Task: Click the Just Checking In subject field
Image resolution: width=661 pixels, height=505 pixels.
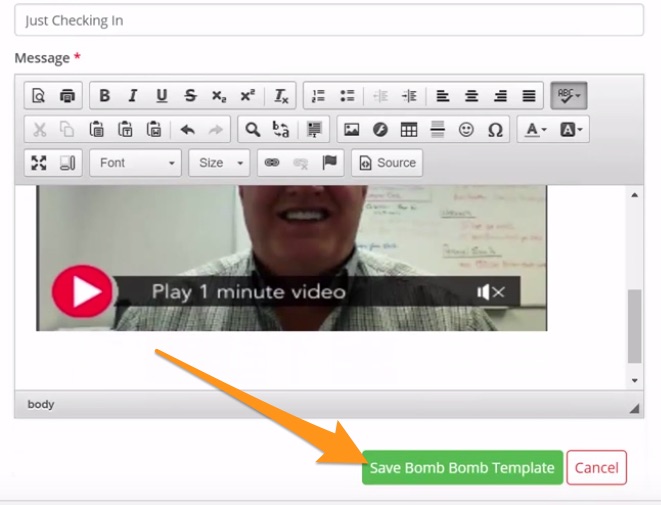Action: [329, 20]
